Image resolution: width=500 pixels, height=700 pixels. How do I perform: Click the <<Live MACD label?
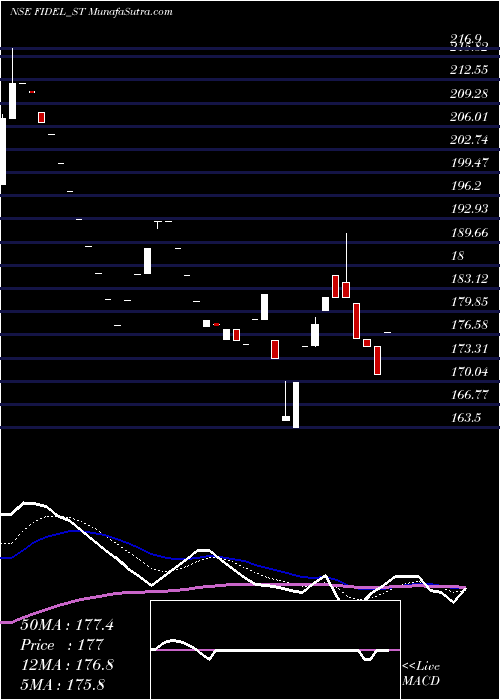coord(421,673)
